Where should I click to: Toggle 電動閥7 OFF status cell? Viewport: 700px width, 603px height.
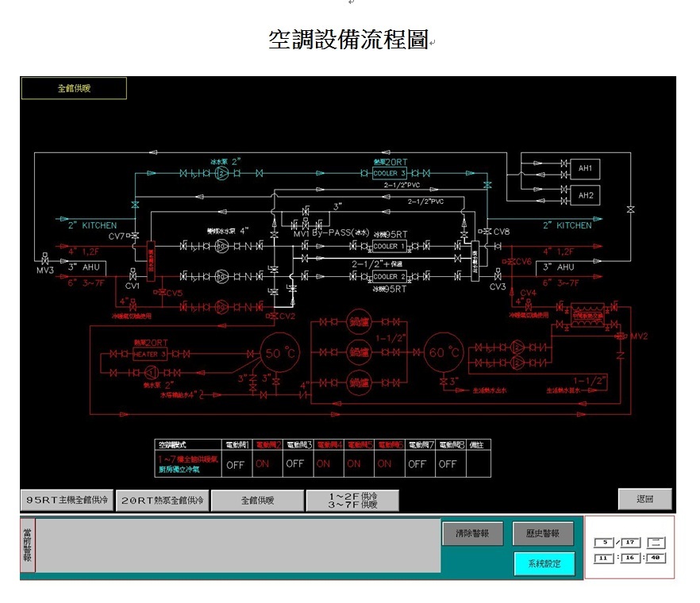417,464
